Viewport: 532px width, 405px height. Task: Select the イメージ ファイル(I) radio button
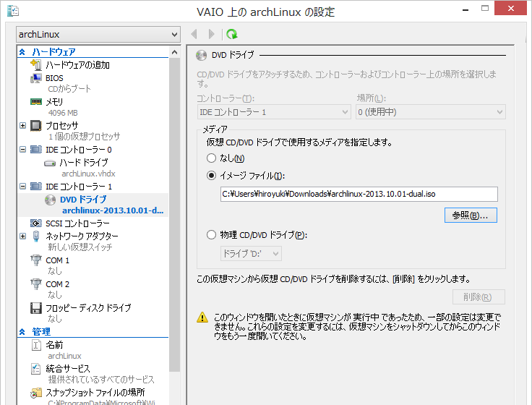pos(211,176)
